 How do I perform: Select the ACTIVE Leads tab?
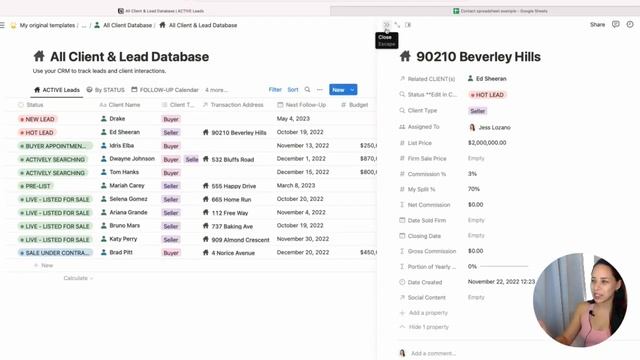click(x=57, y=90)
